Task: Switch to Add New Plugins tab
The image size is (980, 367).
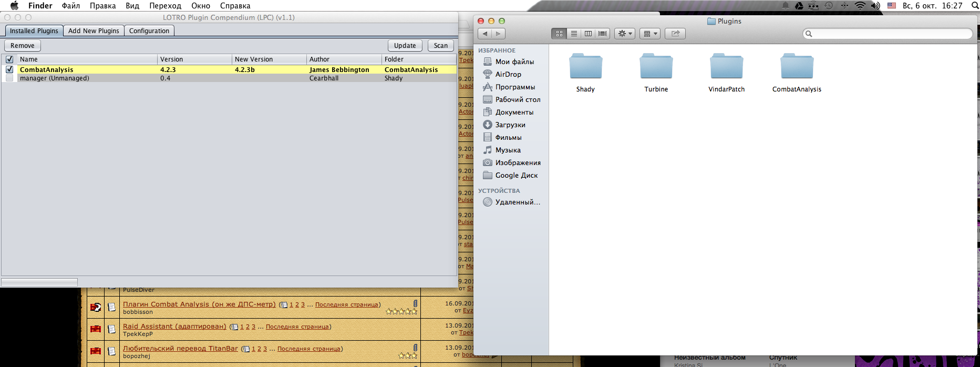Action: [x=94, y=31]
